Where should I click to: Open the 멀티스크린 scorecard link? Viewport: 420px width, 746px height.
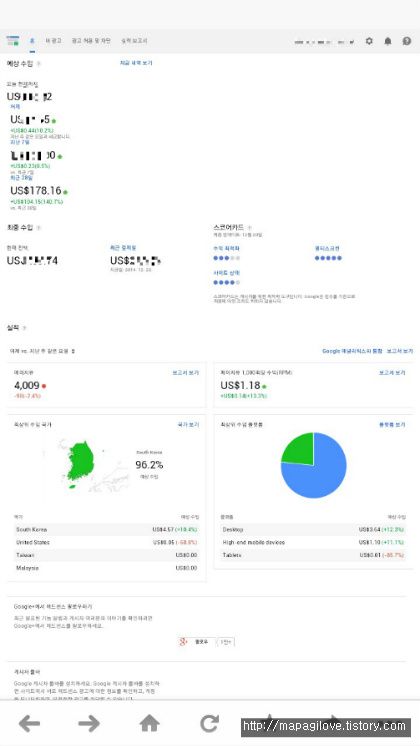327,248
